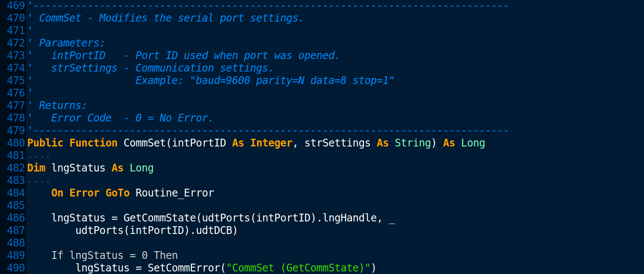Click line number 490 in the gutter

(16, 268)
